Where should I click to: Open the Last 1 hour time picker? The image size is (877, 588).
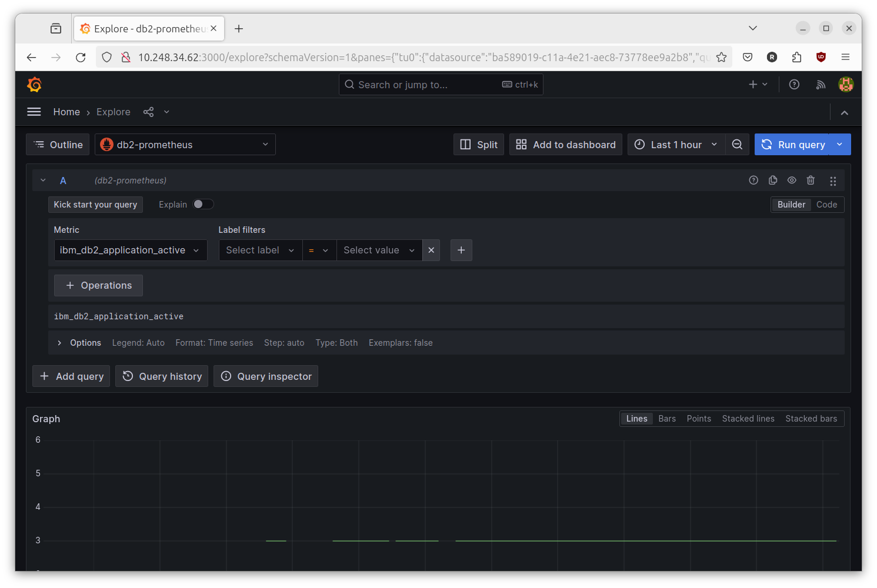pyautogui.click(x=676, y=145)
